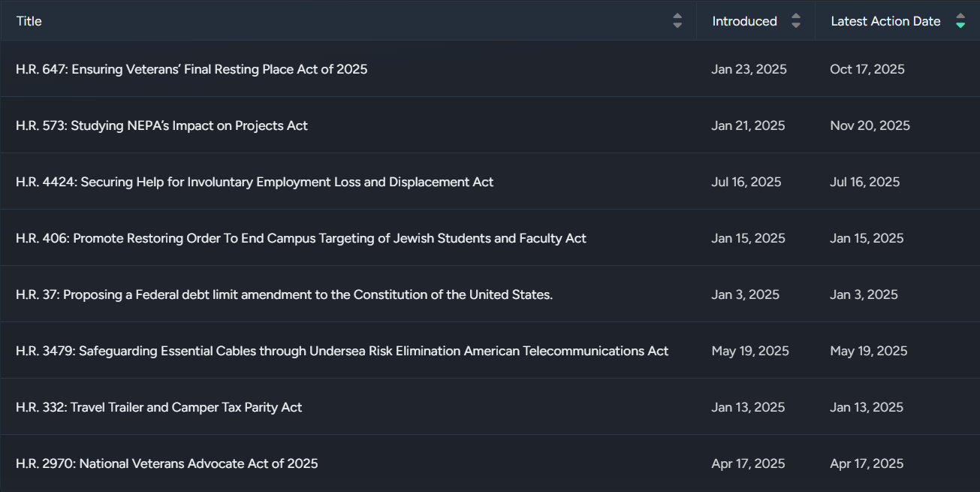The image size is (980, 492).
Task: Select the Jan 21, 2025 introduced date cell
Action: tap(748, 125)
